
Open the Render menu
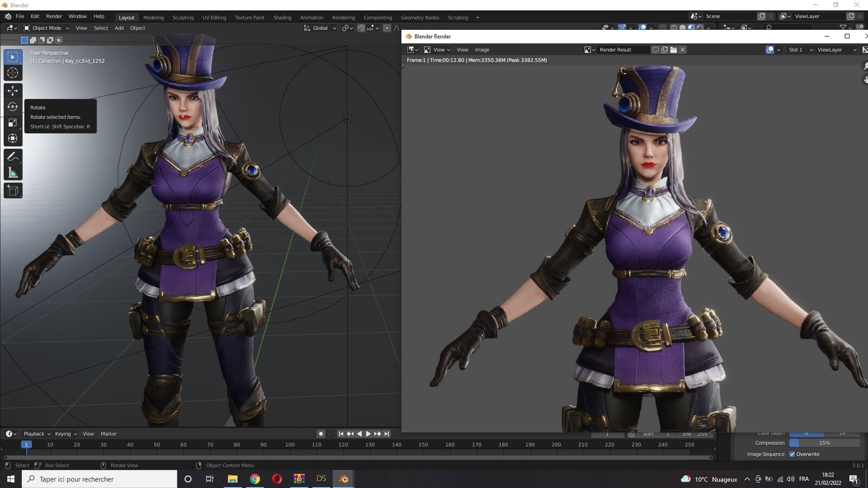click(x=54, y=16)
